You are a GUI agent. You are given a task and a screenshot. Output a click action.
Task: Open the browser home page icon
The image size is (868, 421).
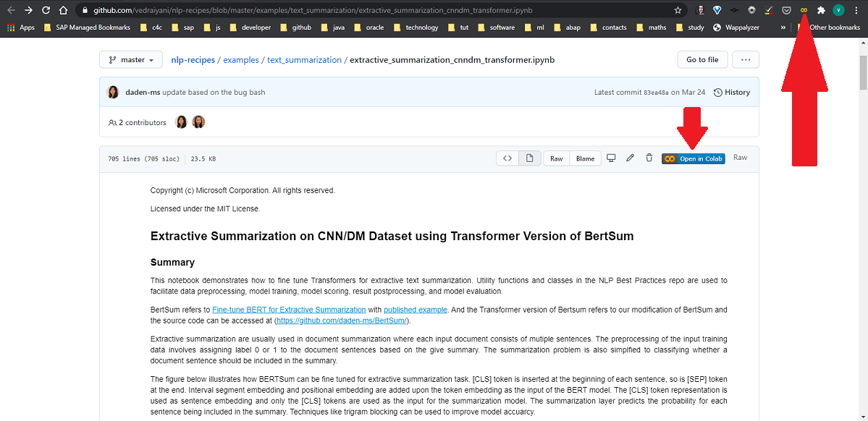[x=64, y=10]
